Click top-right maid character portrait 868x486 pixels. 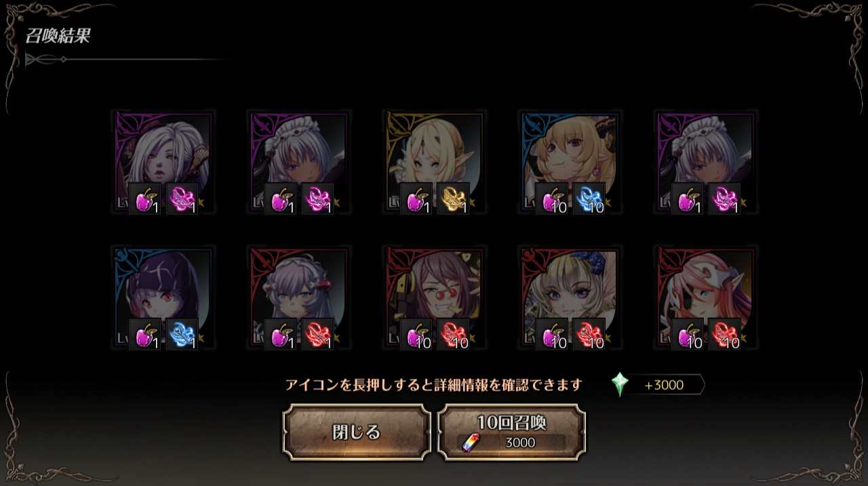click(x=706, y=163)
